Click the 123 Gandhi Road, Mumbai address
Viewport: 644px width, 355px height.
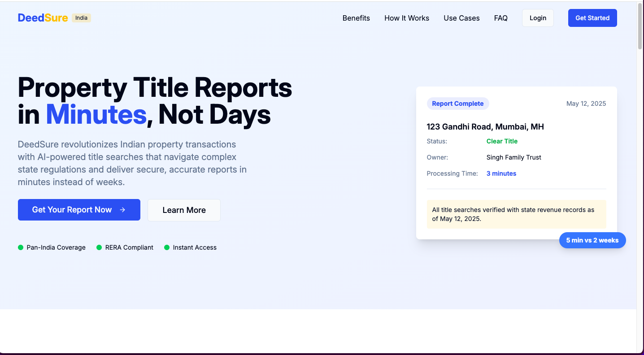(485, 127)
